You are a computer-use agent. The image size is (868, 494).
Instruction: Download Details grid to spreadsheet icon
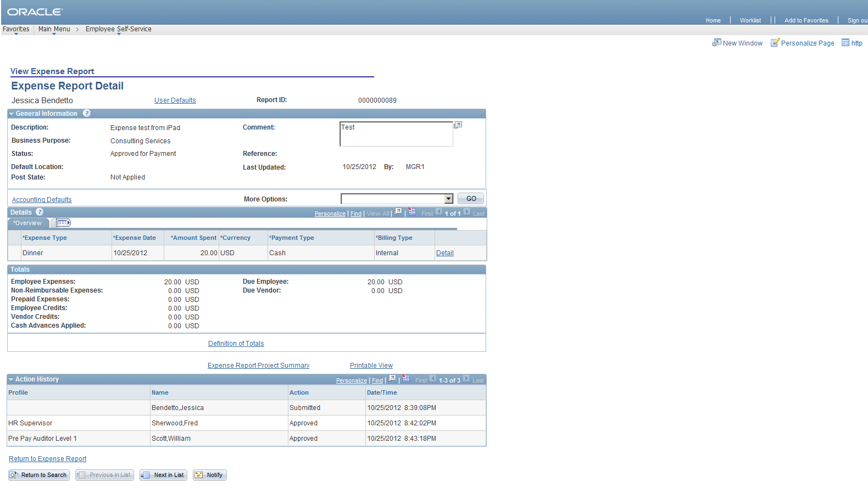412,212
